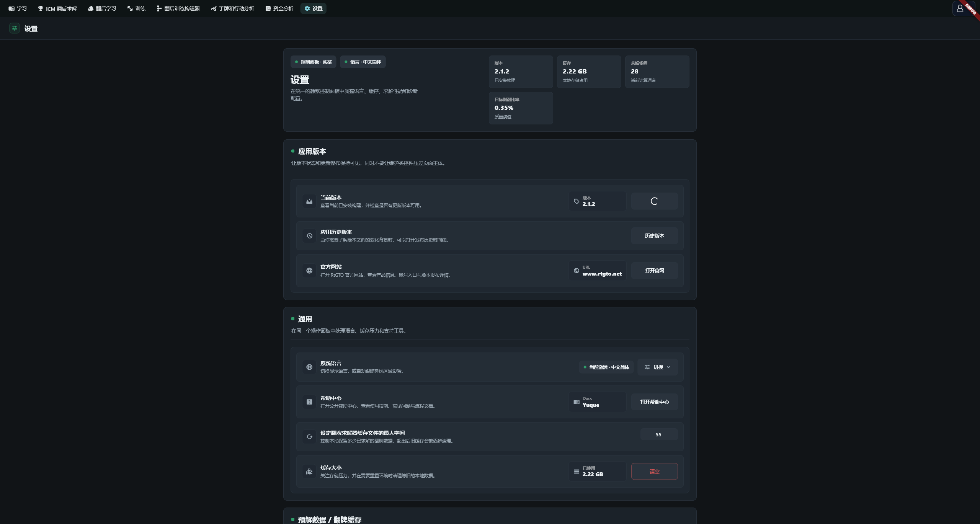This screenshot has height=524, width=980.
Task: Click the check-update spinner button
Action: click(654, 201)
